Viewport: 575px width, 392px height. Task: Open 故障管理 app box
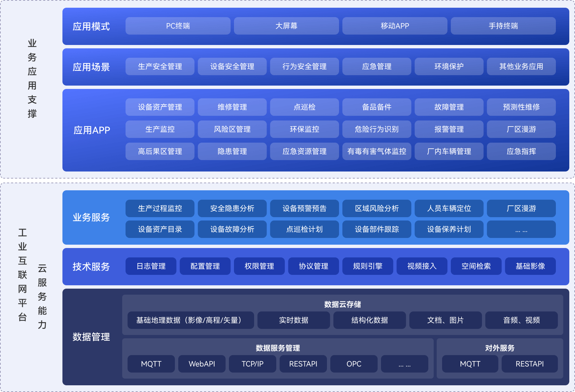[x=449, y=107]
